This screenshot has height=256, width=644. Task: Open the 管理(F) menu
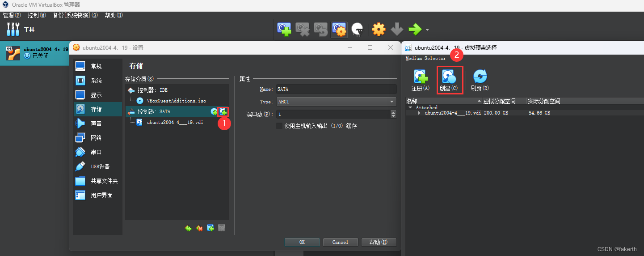click(12, 15)
